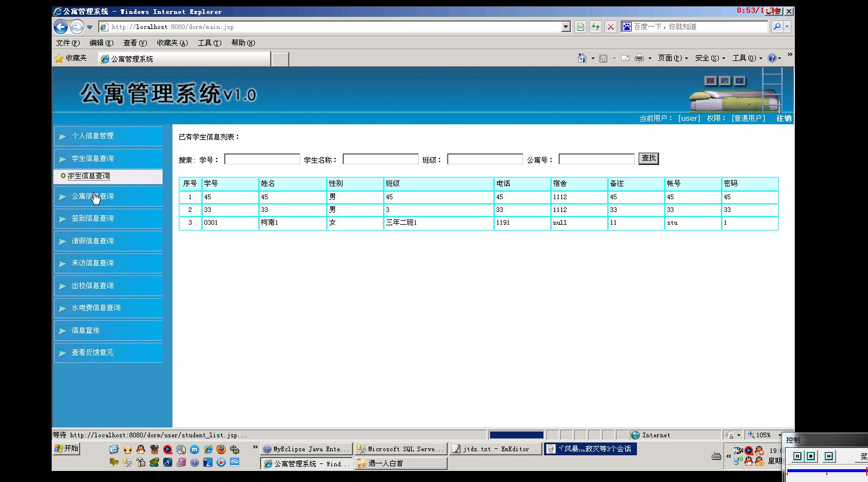Open the address bar dropdown

[566, 27]
